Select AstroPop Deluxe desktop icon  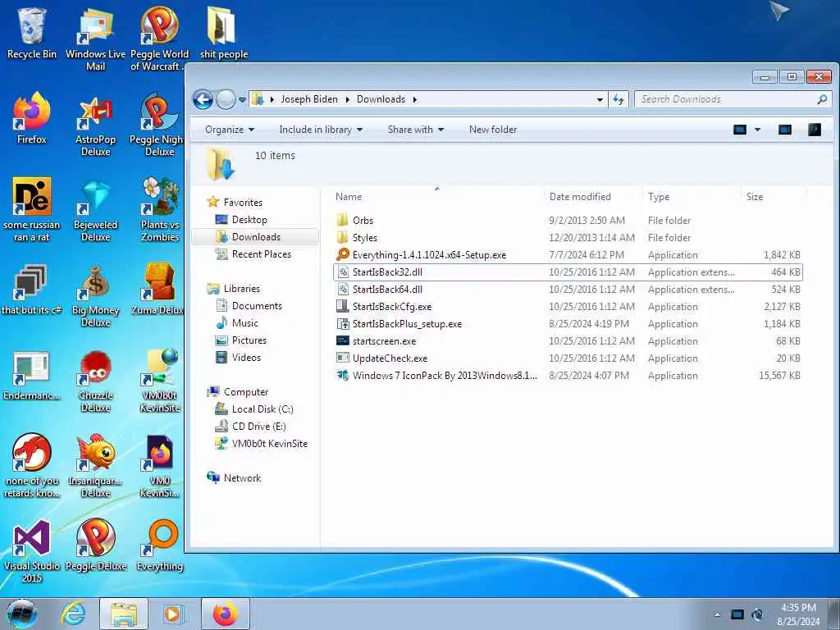[x=95, y=126]
